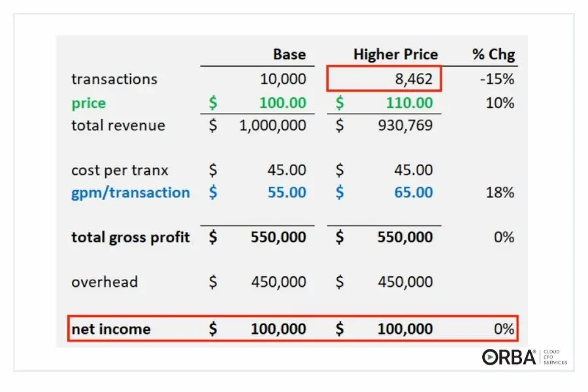This screenshot has height=392, width=588.
Task: Click the 930,769 total revenue cell
Action: point(404,125)
